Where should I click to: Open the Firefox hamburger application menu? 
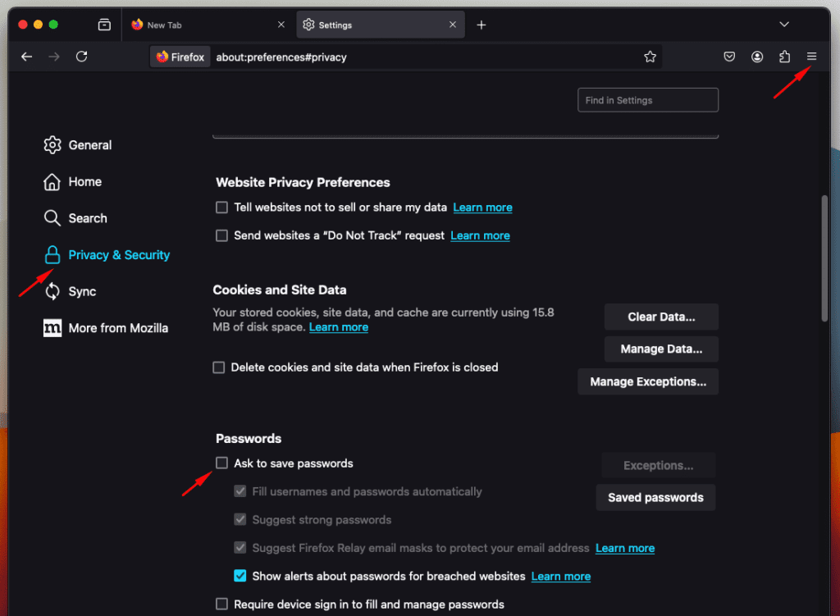pyautogui.click(x=811, y=57)
